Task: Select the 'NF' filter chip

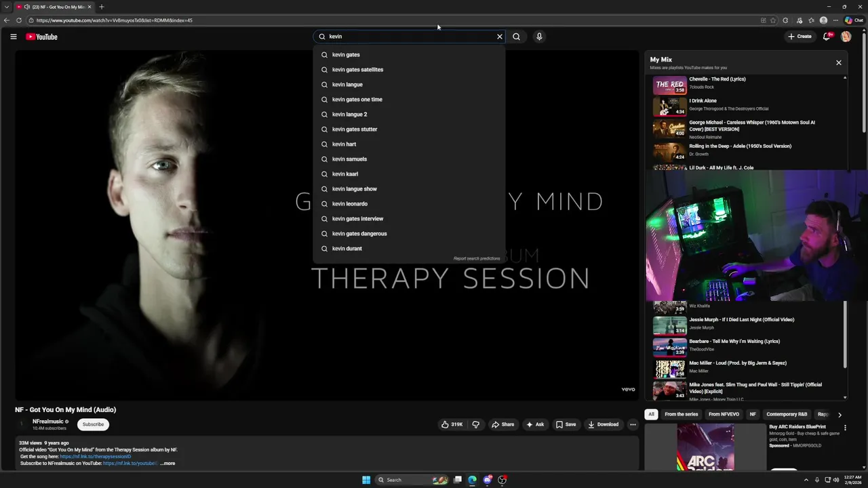Action: coord(753,414)
